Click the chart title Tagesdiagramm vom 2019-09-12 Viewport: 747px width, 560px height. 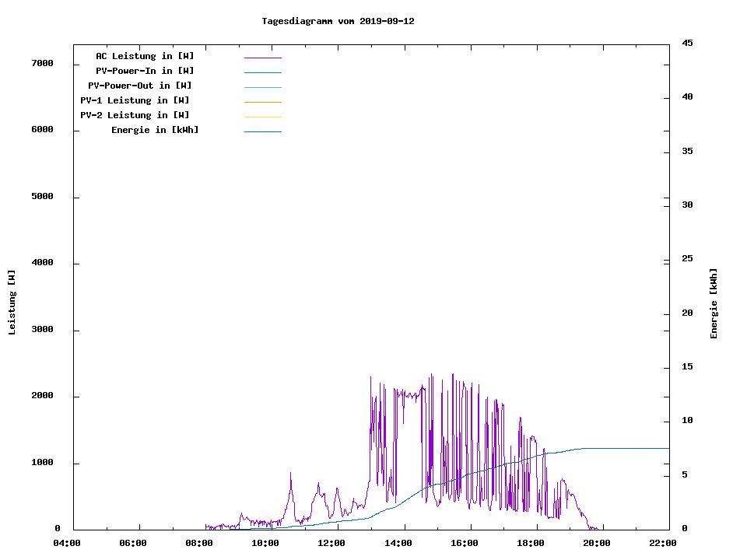(338, 21)
